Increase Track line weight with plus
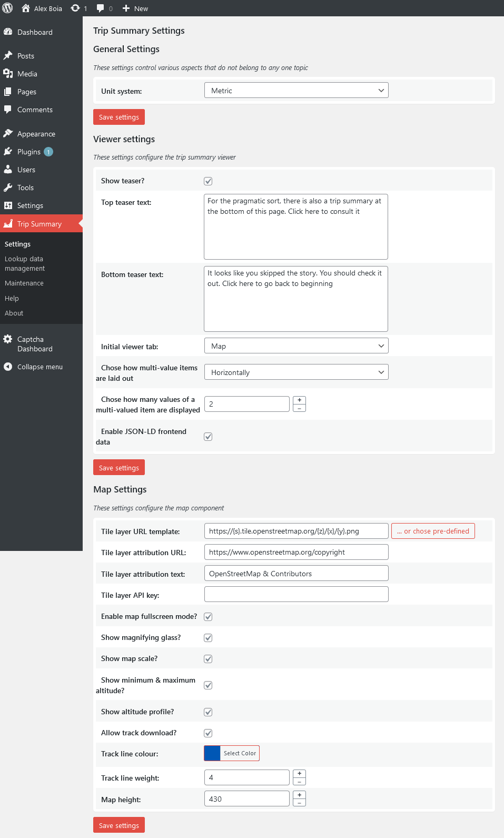Image resolution: width=504 pixels, height=838 pixels. [x=299, y=774]
